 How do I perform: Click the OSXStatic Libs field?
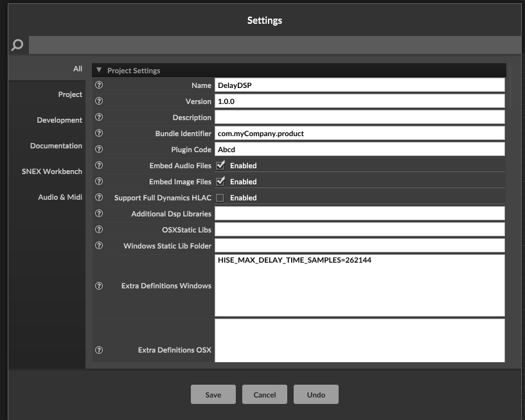pos(360,229)
